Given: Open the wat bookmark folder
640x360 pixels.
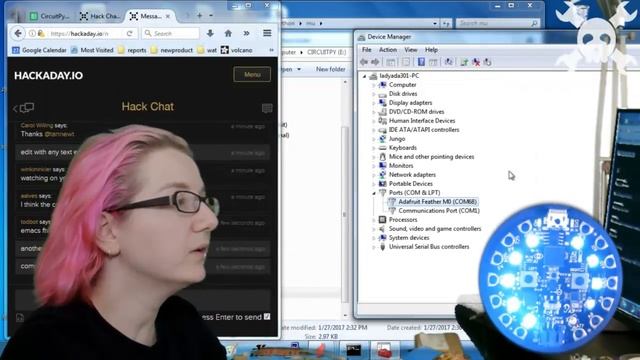Looking at the screenshot, I should 207,50.
